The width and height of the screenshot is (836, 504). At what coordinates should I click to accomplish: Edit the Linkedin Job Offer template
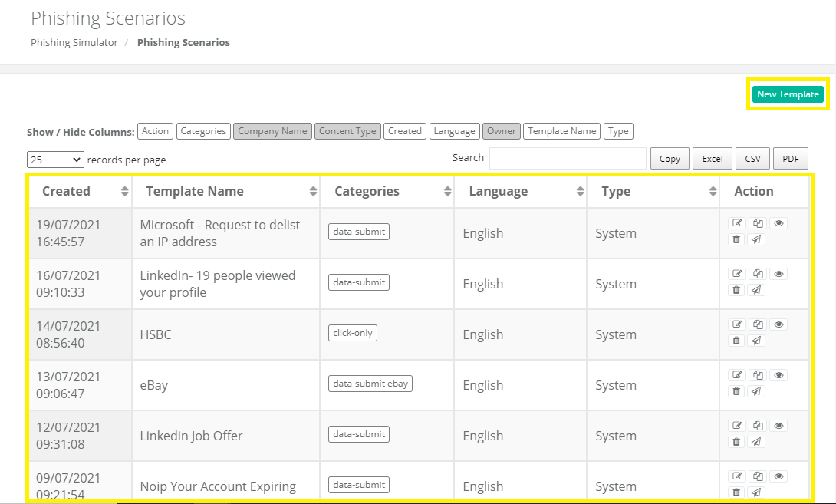click(x=737, y=426)
